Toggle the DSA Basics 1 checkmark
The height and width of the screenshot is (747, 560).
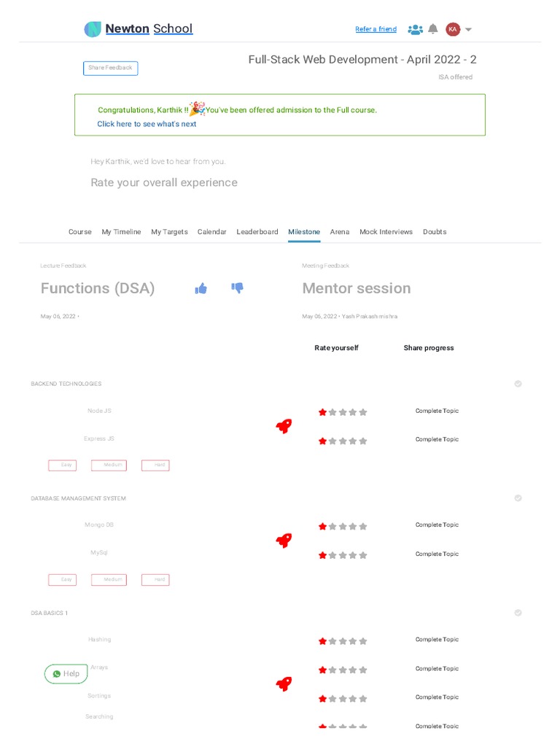[x=518, y=613]
